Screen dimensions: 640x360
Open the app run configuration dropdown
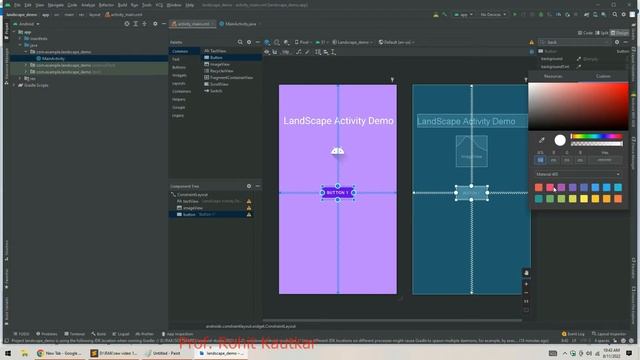pos(463,15)
